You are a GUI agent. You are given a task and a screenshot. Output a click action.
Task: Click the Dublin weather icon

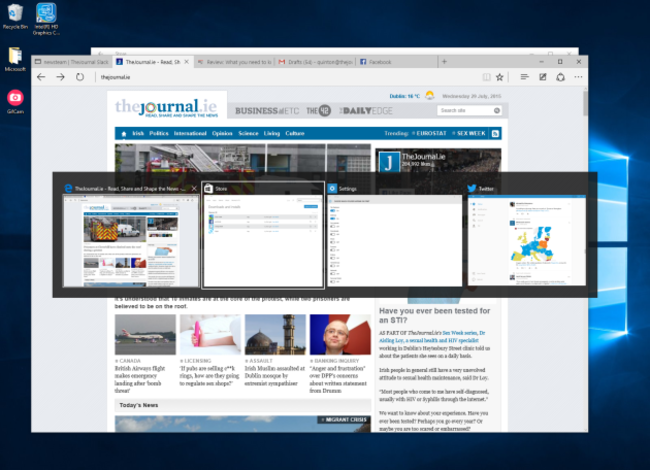click(429, 96)
